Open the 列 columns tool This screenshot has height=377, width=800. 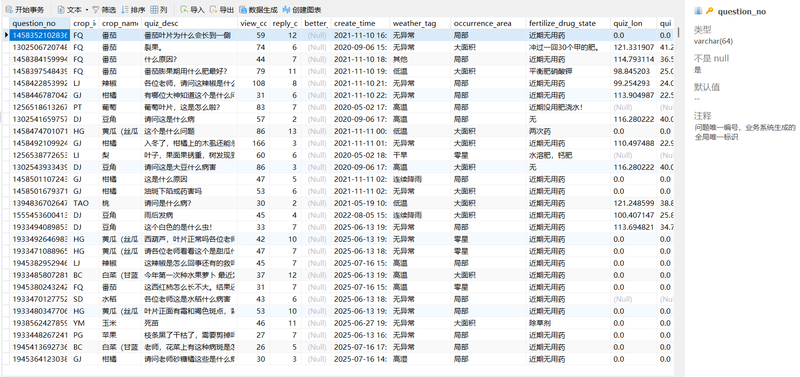click(x=159, y=10)
